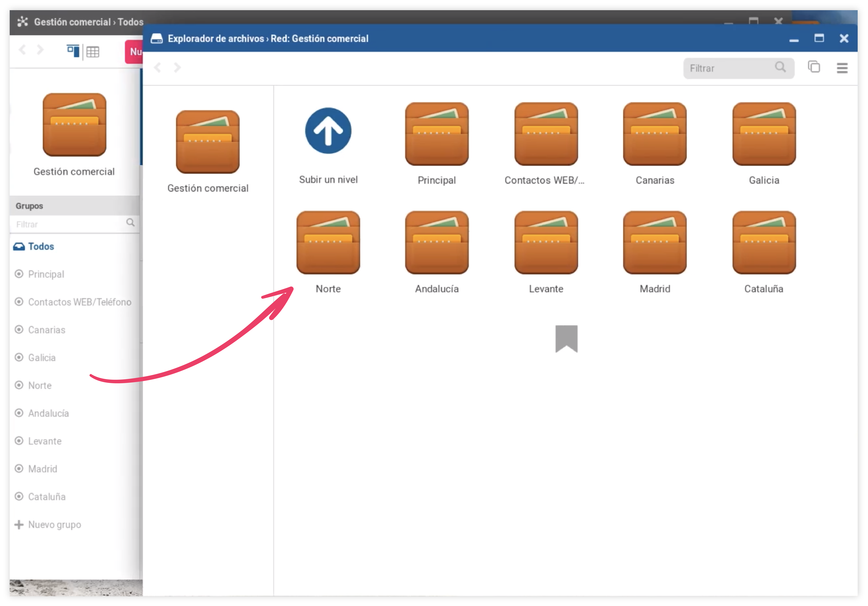Go back in file explorer navigation
The image size is (868, 606).
tap(158, 68)
